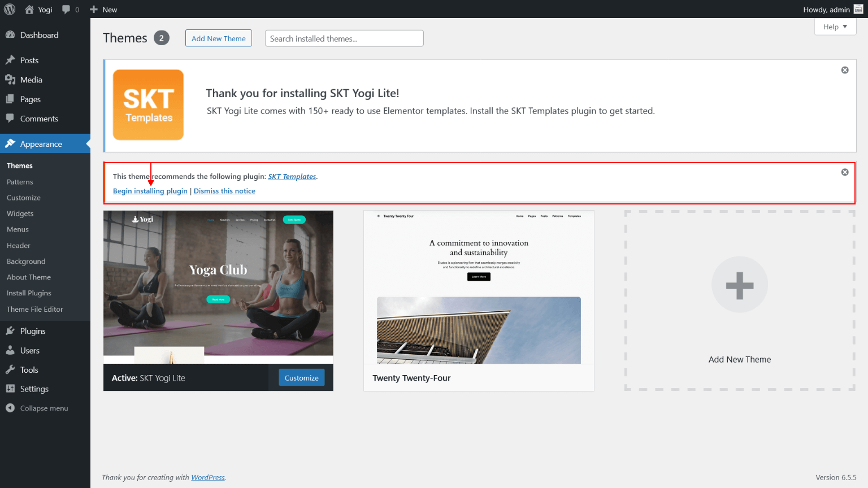The height and width of the screenshot is (488, 868).
Task: Open the SKT Templates plugin link
Action: 292,176
